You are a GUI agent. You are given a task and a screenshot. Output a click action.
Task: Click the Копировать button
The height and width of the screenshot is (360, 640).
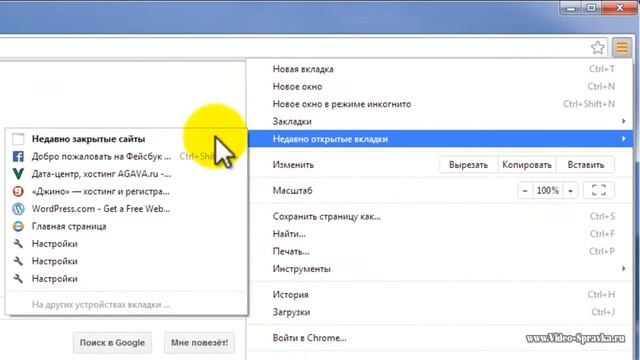tap(527, 165)
